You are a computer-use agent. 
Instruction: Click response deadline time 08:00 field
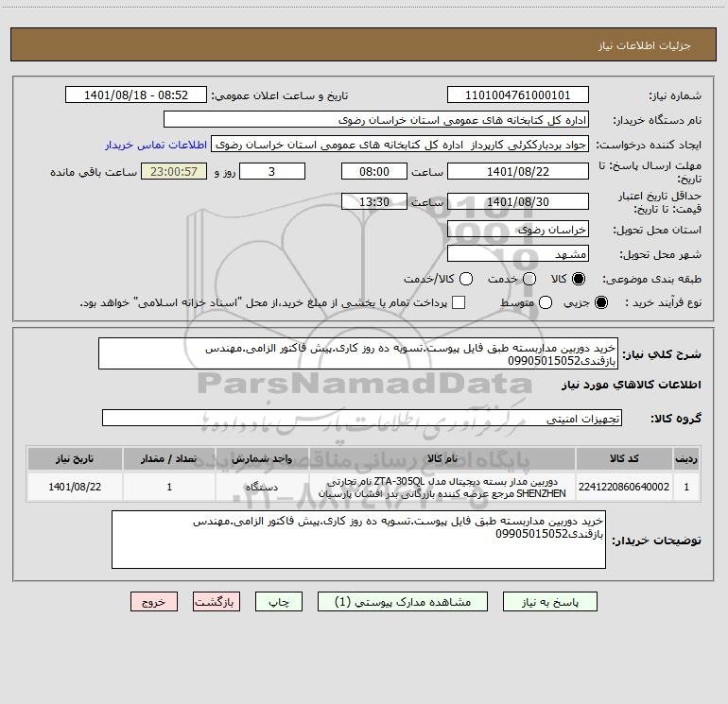374,171
